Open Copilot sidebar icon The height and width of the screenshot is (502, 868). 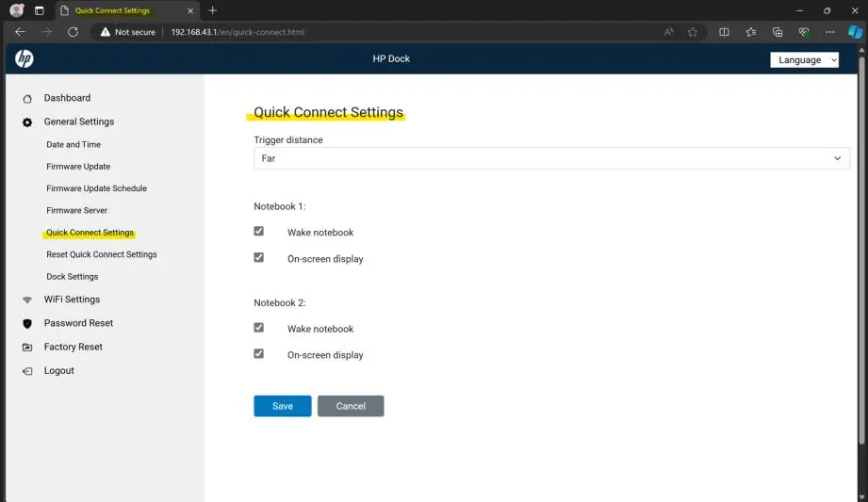pyautogui.click(x=855, y=32)
